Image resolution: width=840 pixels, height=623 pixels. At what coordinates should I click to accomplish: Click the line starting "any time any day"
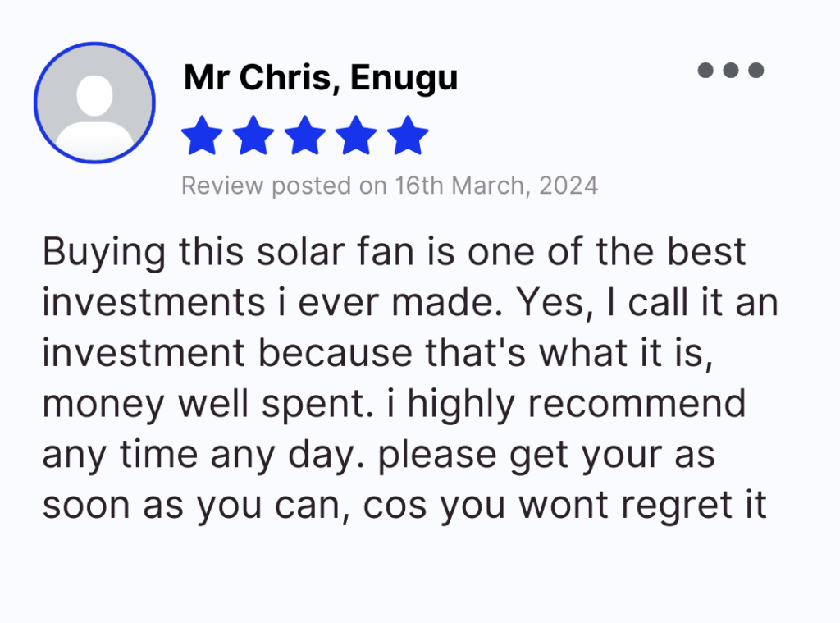tap(378, 456)
